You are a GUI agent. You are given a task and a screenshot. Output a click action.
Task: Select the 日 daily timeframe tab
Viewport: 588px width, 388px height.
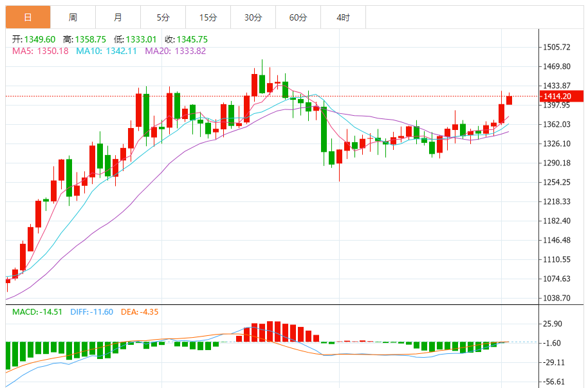coord(28,17)
